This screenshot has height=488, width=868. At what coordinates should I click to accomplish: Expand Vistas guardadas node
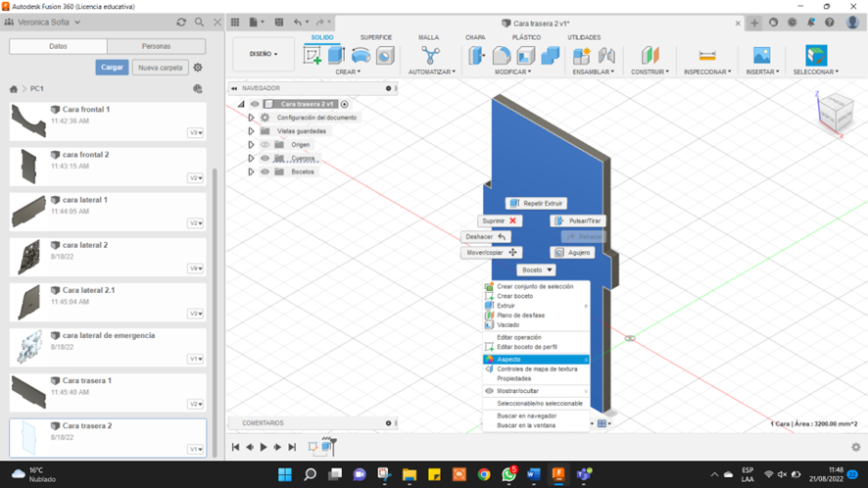(x=251, y=131)
